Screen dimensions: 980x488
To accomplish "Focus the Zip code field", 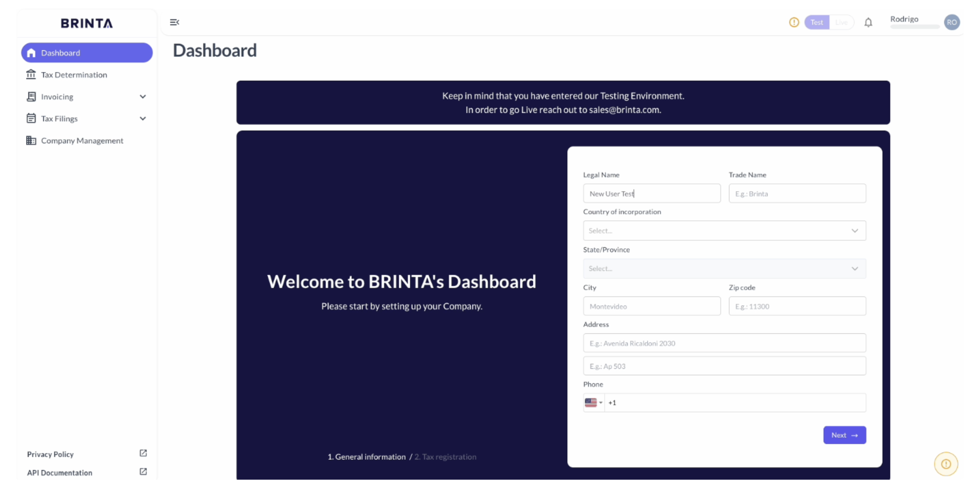I will point(797,306).
